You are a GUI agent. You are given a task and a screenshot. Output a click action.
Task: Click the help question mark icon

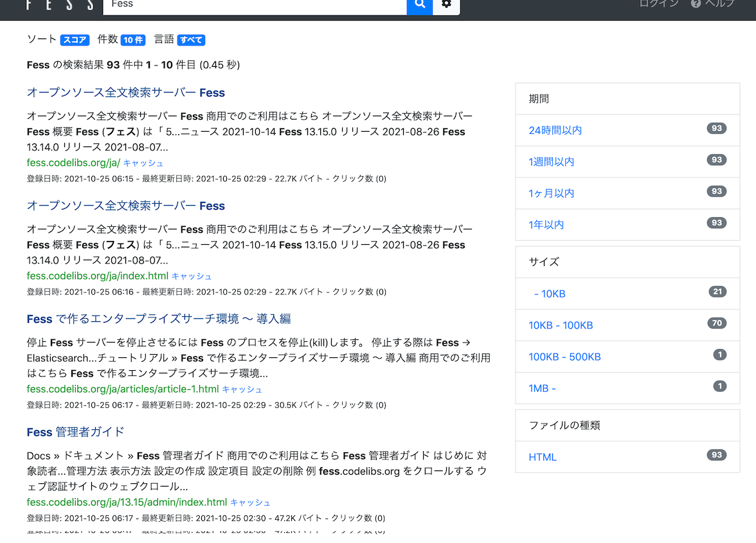pyautogui.click(x=696, y=4)
